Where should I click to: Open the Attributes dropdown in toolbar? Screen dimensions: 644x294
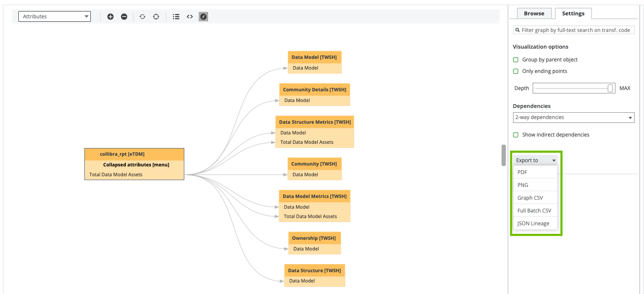point(55,17)
